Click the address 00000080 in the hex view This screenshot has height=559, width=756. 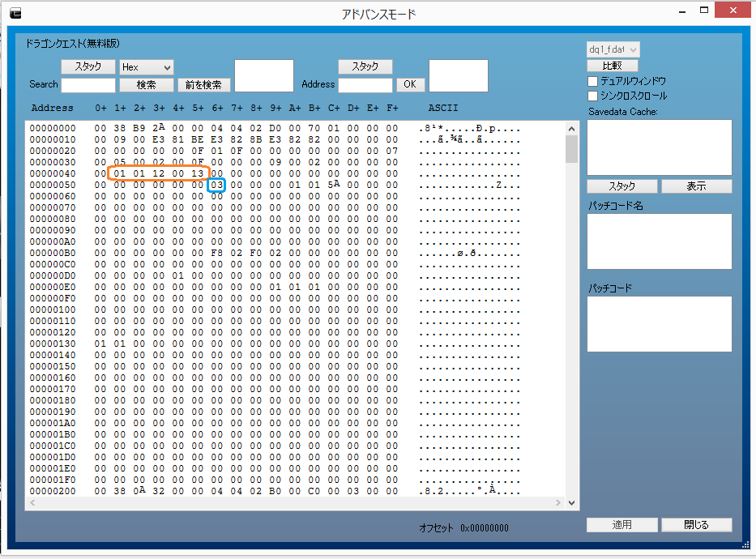point(53,219)
